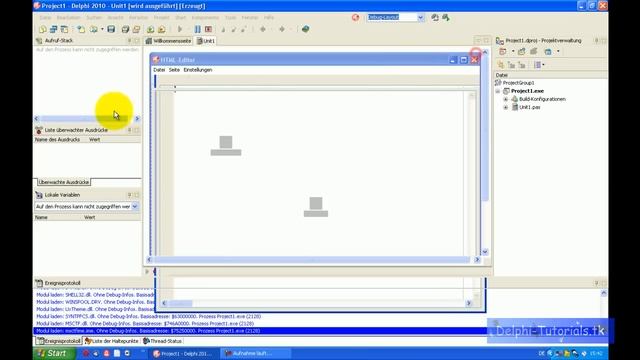Viewport: 640px width, 360px height.
Task: Open the Debug-Layout desktop dropdown
Action: pyautogui.click(x=420, y=17)
